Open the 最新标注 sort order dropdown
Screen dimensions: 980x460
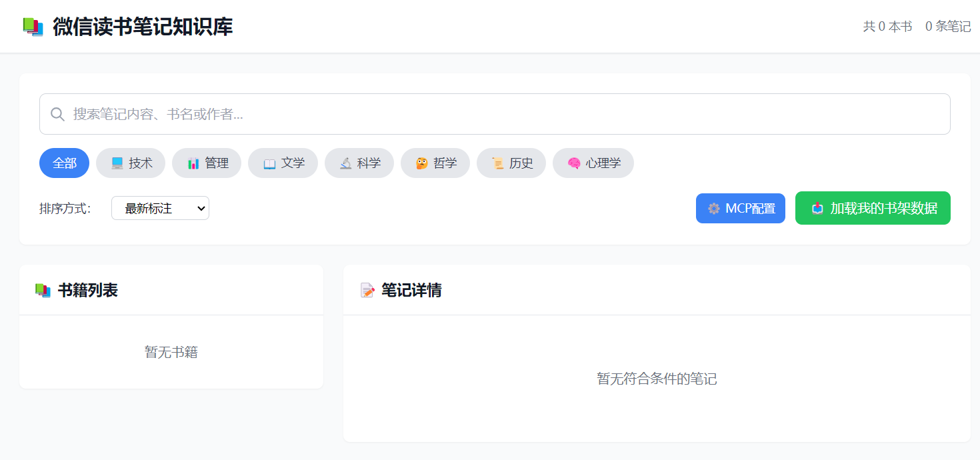pyautogui.click(x=160, y=208)
